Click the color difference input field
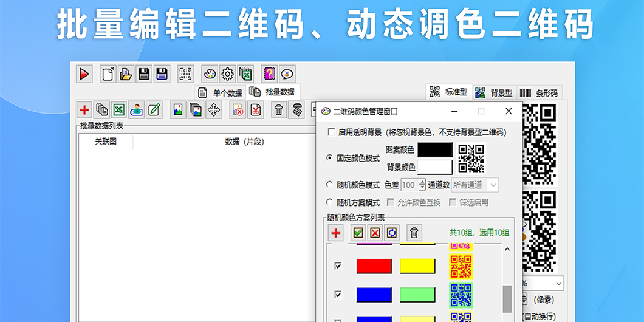 409,185
